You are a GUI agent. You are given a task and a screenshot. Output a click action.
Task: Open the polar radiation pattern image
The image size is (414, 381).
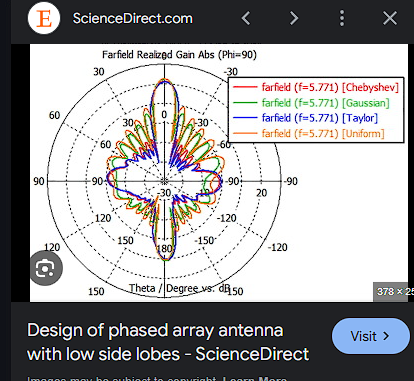[219, 173]
